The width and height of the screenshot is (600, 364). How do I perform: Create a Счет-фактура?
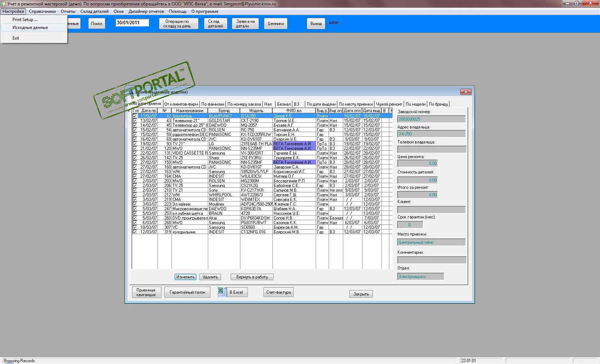click(x=279, y=292)
